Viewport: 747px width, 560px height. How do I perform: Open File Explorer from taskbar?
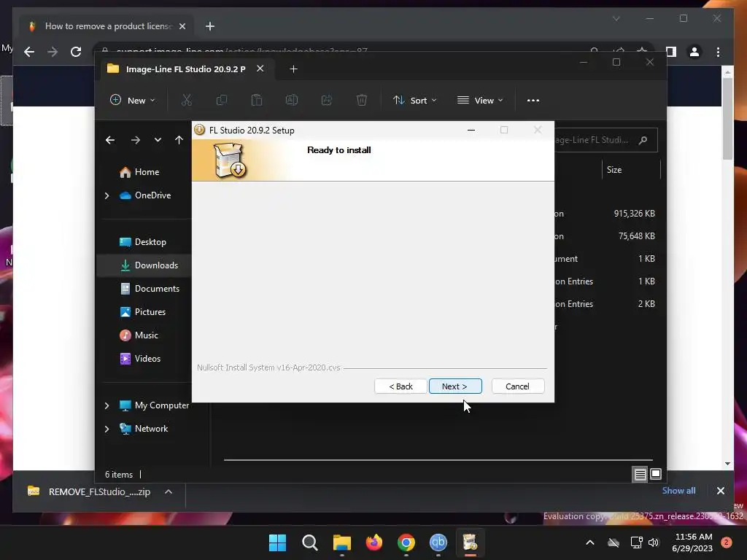[341, 542]
